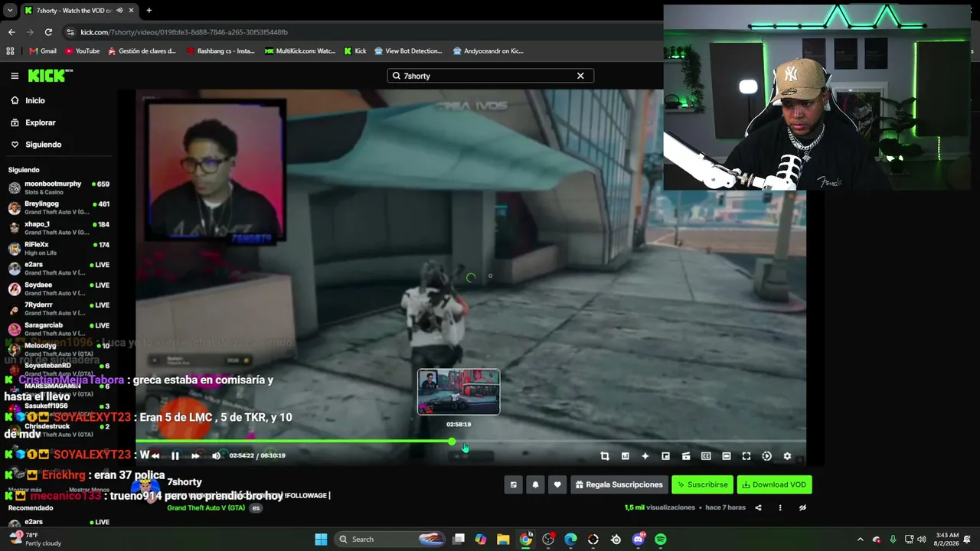980x551 pixels.
Task: Select the 7shorty VOD browser tab
Action: point(79,11)
